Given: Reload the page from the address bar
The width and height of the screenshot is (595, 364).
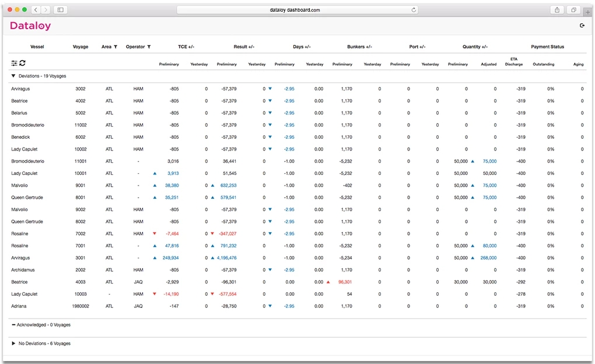Looking at the screenshot, I should pos(414,10).
